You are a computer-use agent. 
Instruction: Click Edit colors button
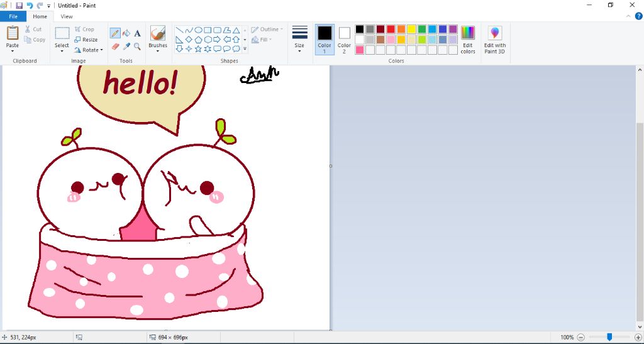(468, 40)
